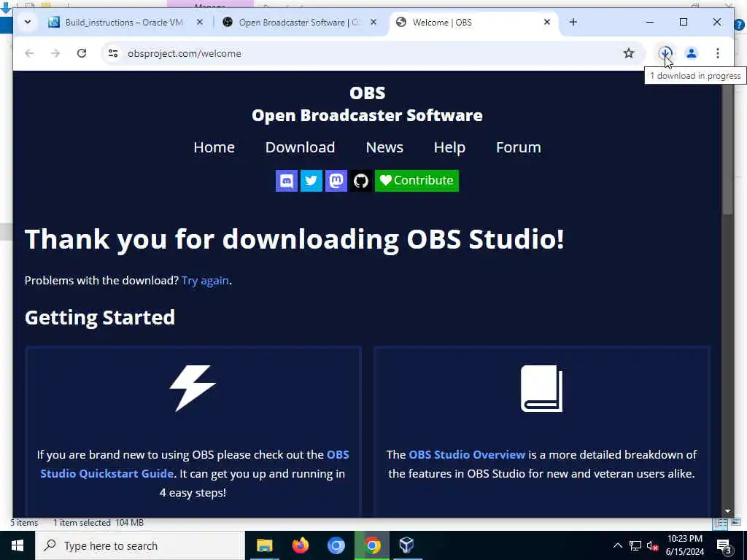The height and width of the screenshot is (560, 747).
Task: Open the Mastodon icon link
Action: (x=336, y=181)
